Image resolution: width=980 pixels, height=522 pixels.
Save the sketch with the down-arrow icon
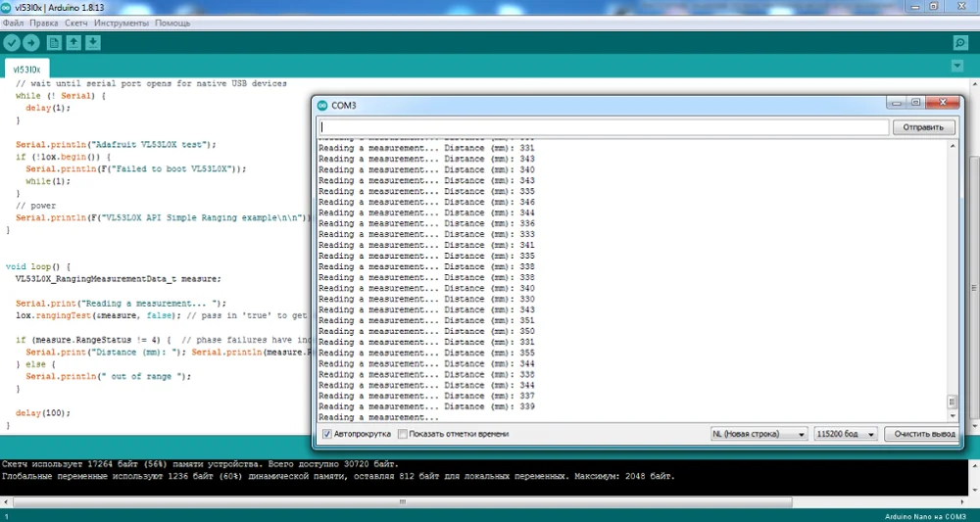click(93, 42)
